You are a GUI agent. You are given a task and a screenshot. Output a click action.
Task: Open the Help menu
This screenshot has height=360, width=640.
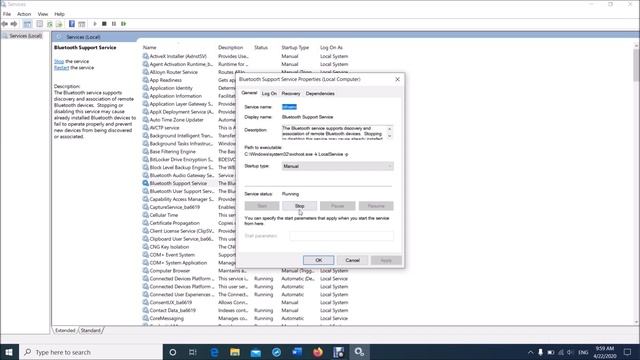pyautogui.click(x=60, y=14)
